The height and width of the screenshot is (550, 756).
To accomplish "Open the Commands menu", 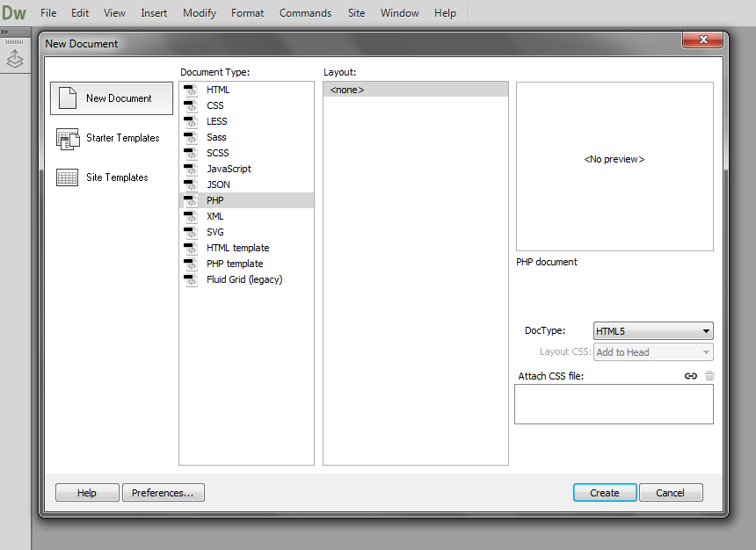I will [x=305, y=12].
